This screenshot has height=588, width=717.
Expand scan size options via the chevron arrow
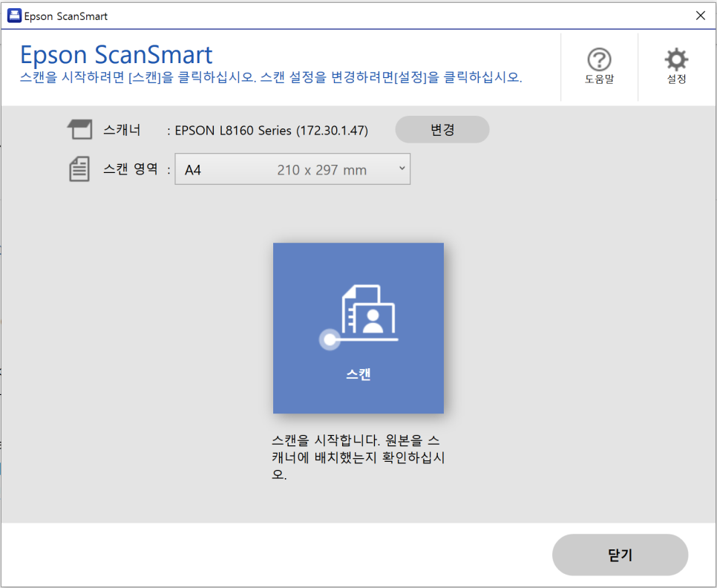tap(401, 169)
